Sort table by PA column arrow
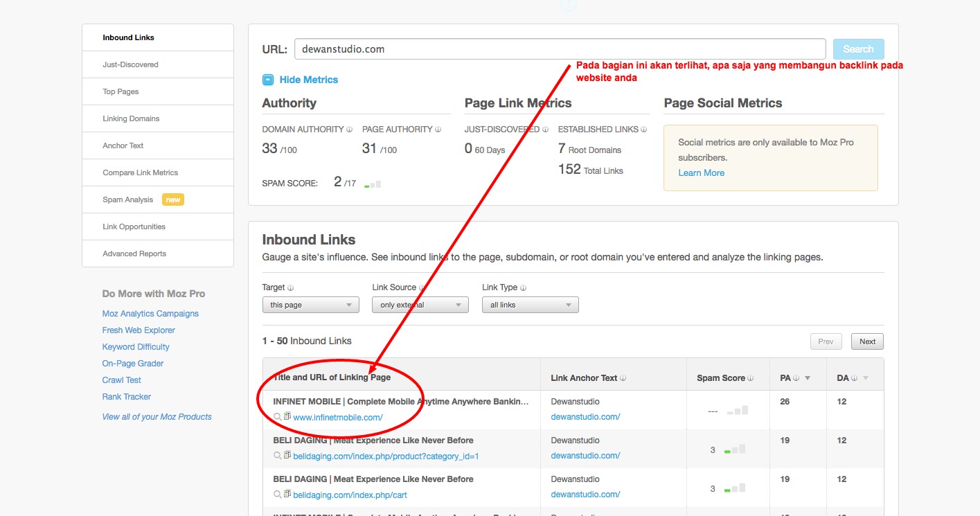This screenshot has height=516, width=980. click(x=808, y=378)
